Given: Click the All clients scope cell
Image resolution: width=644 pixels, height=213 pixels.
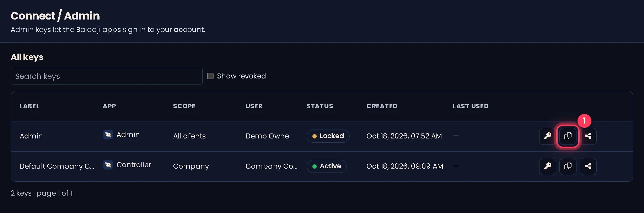Looking at the screenshot, I should tap(189, 136).
